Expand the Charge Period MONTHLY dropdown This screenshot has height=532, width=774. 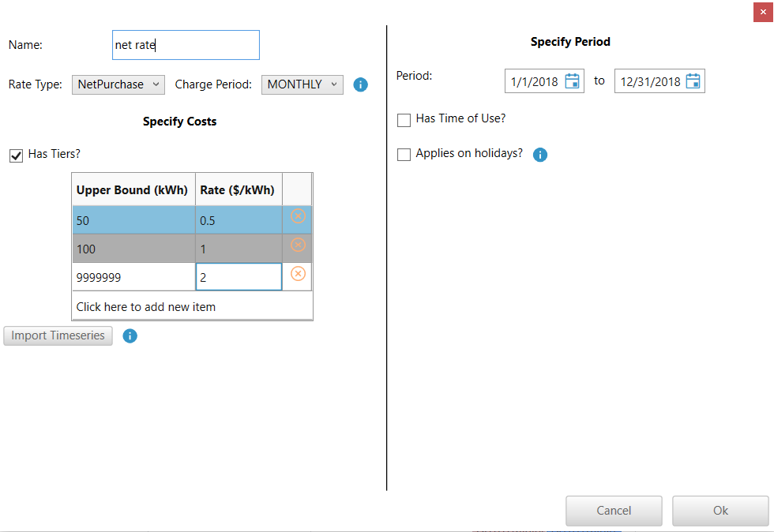(x=302, y=84)
